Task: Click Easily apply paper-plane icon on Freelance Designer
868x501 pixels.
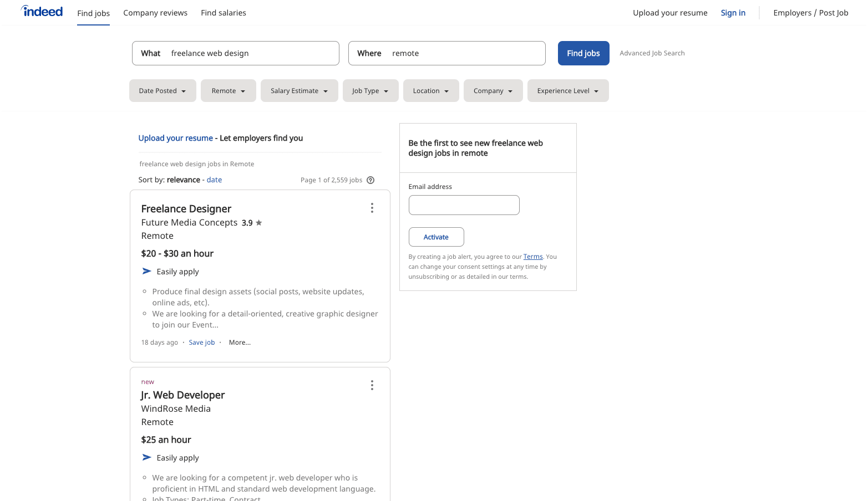Action: [146, 271]
